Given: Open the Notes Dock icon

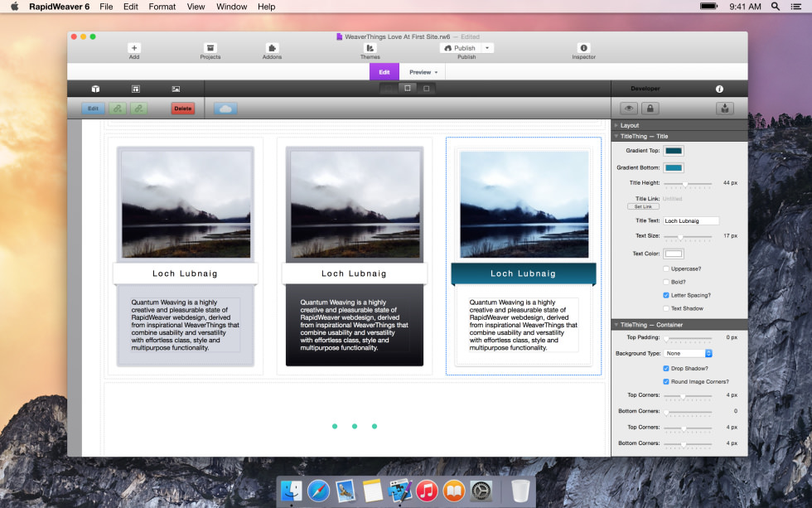Looking at the screenshot, I should coord(372,491).
